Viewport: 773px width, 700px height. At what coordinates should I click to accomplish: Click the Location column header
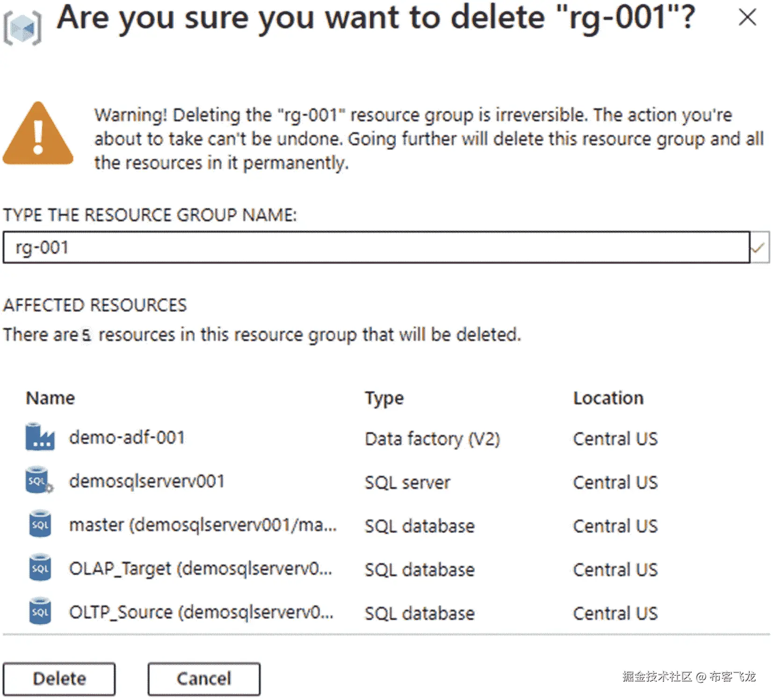pyautogui.click(x=608, y=398)
